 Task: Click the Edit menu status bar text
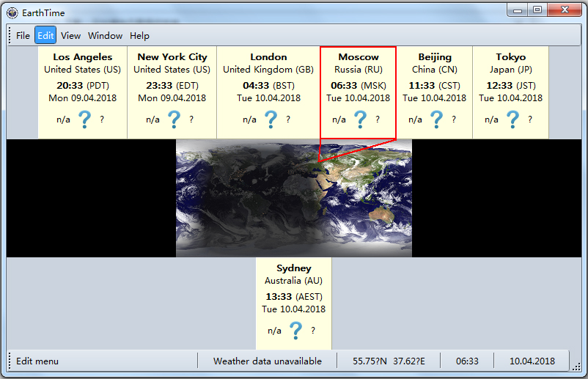37,361
